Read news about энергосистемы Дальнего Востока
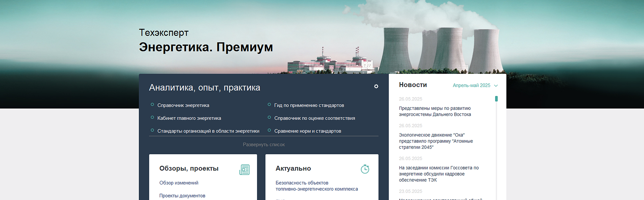Screen dimensions: 644x200 435,111
